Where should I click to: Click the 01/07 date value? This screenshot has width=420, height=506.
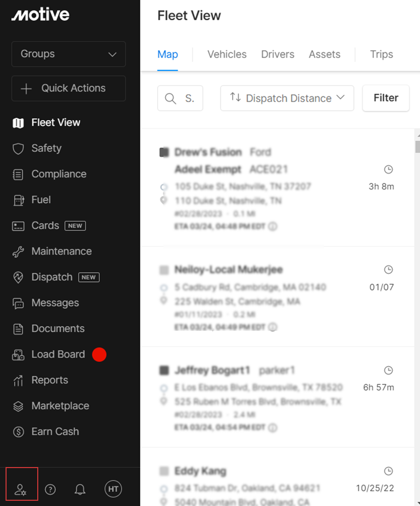[x=381, y=287]
